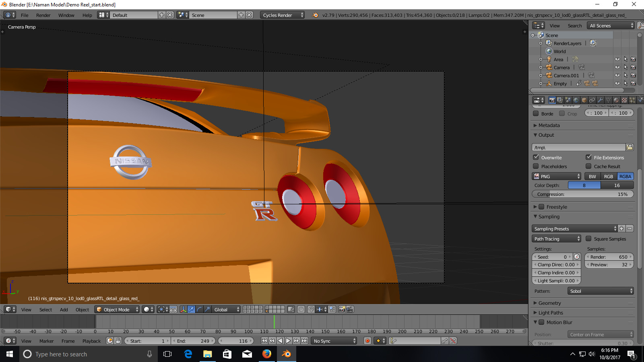Open the World properties tab
Screen dimensions: 644x362
pyautogui.click(x=576, y=100)
